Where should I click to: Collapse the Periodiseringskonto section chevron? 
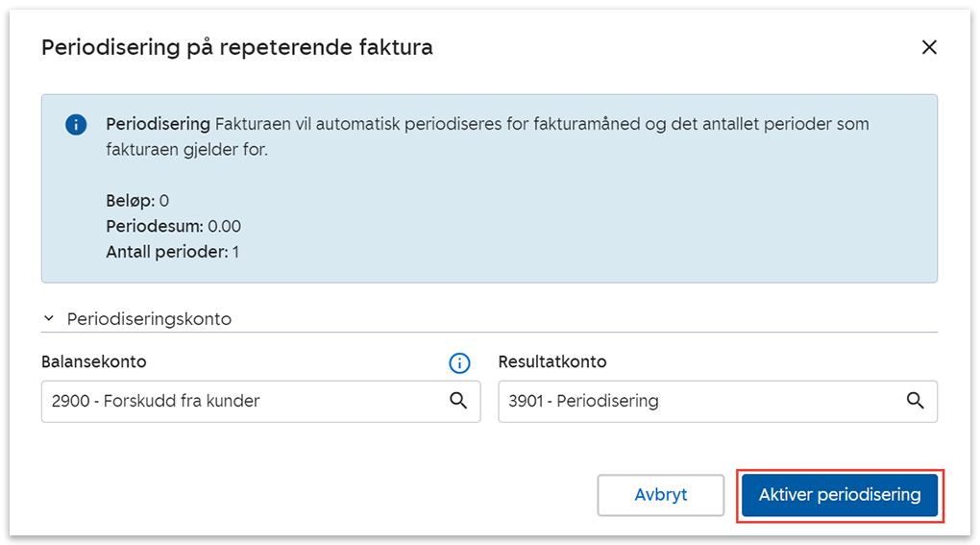[48, 319]
